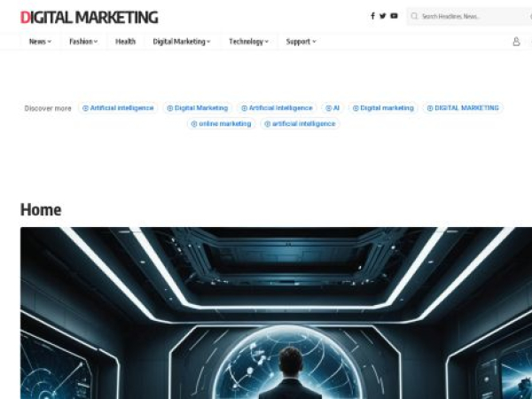
Task: Click the uppercase 'DIGITAL MARKETING' tag
Action: pyautogui.click(x=463, y=108)
